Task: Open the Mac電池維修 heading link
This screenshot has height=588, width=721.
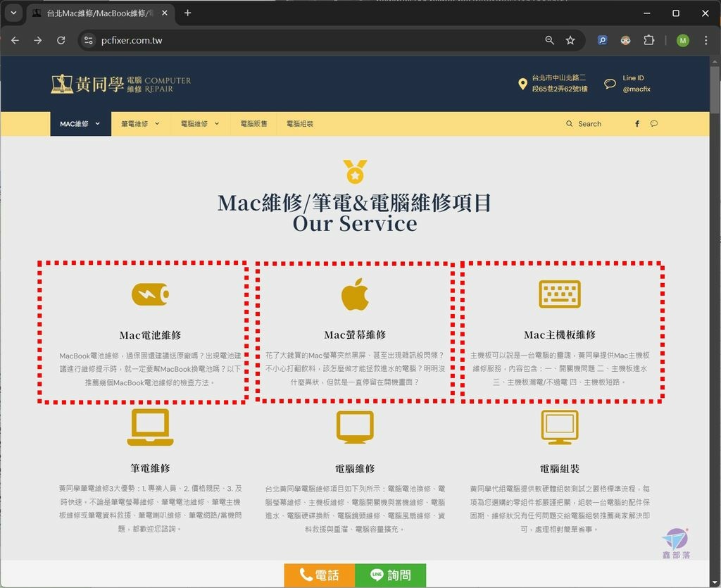Action: click(151, 335)
